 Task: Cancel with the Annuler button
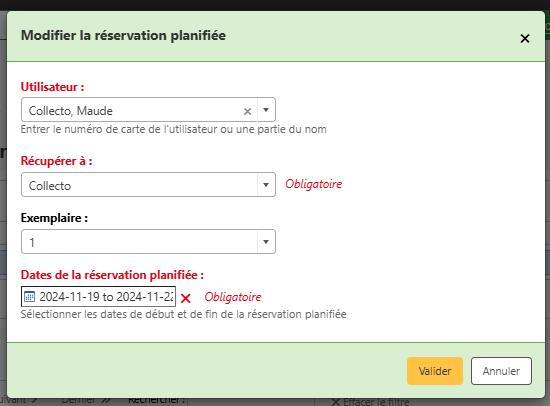point(501,371)
